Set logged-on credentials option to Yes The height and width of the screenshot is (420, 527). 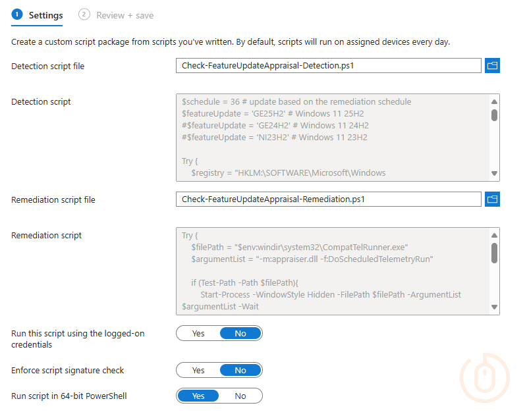[x=198, y=334]
